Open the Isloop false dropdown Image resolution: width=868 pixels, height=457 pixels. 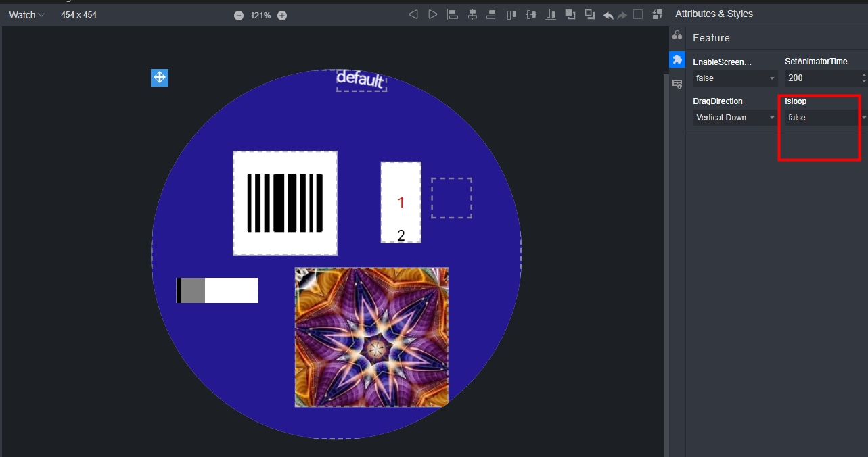pos(823,118)
